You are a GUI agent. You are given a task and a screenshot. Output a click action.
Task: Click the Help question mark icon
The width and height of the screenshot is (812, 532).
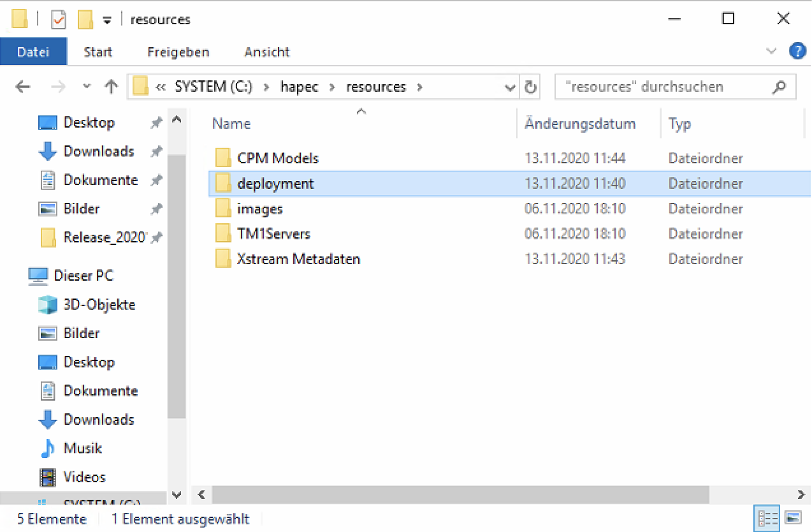click(x=797, y=52)
